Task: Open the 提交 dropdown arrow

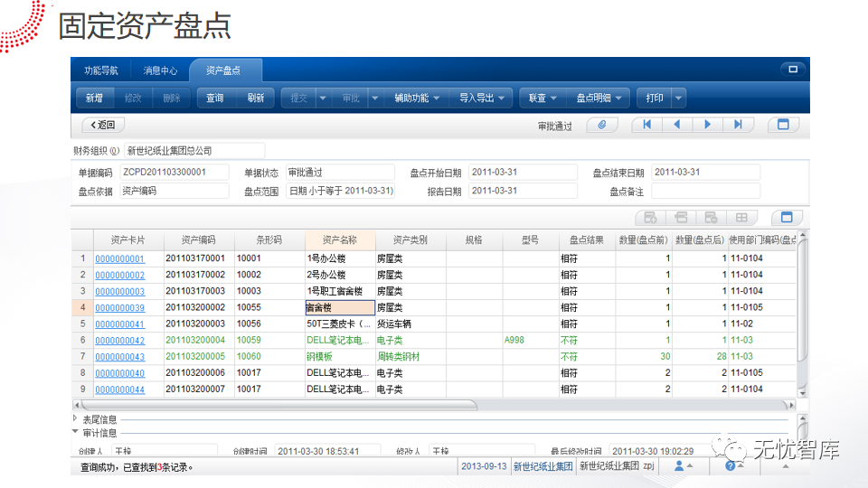Action: click(x=323, y=98)
